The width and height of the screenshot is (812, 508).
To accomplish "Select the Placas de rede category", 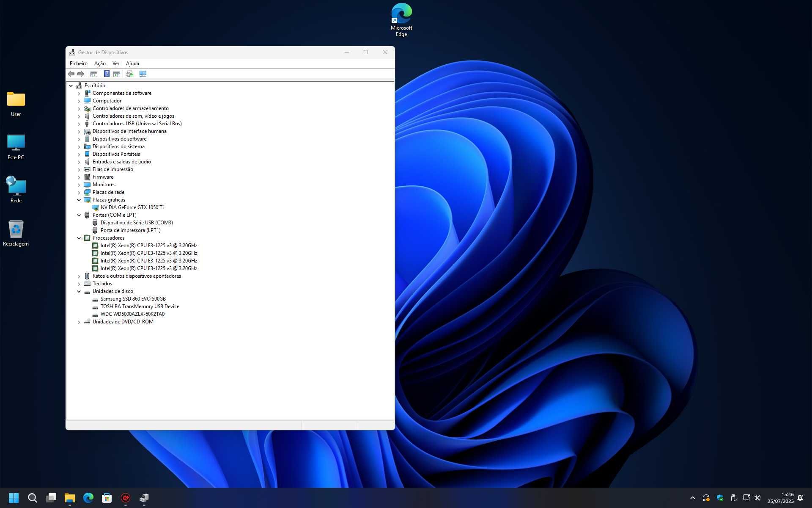I will (108, 192).
